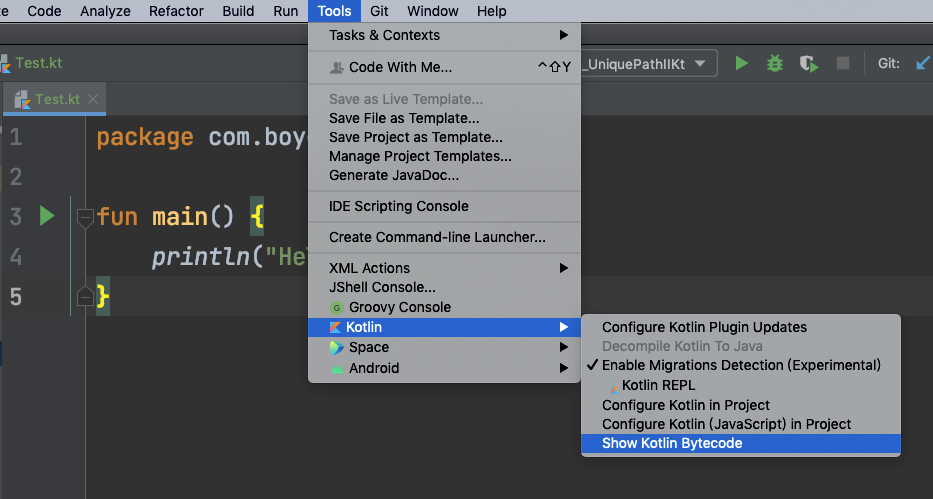Collapse the main function fold marker
933x499 pixels.
[84, 216]
